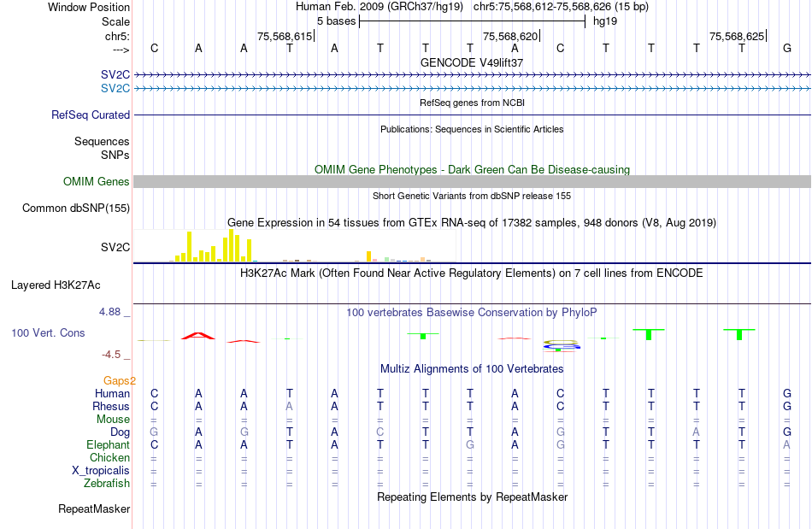The height and width of the screenshot is (529, 812).
Task: Click the Sequences track label
Action: coord(102,141)
